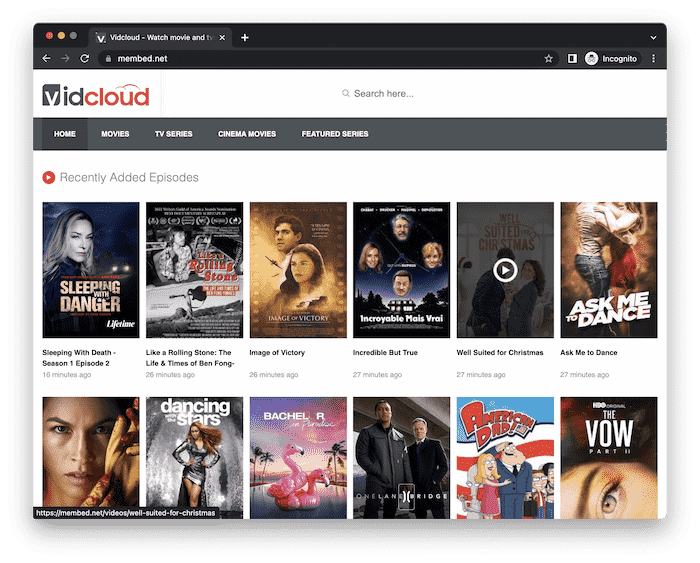Close the Vidcloud browser tab
The width and height of the screenshot is (700, 563).
coord(222,38)
